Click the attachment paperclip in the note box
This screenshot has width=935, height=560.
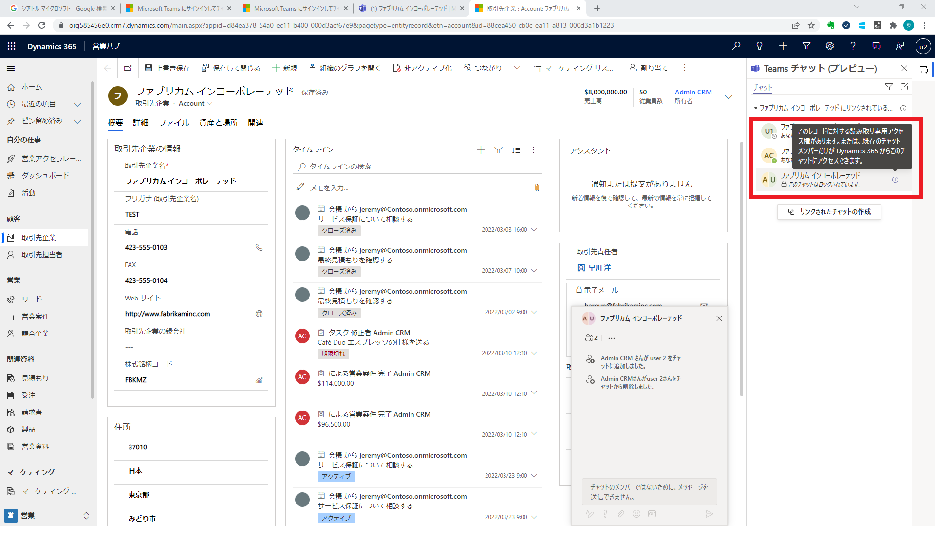(537, 187)
